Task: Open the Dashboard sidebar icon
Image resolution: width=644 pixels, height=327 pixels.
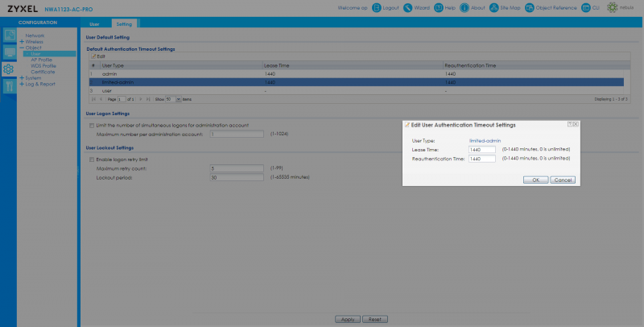Action: point(10,35)
